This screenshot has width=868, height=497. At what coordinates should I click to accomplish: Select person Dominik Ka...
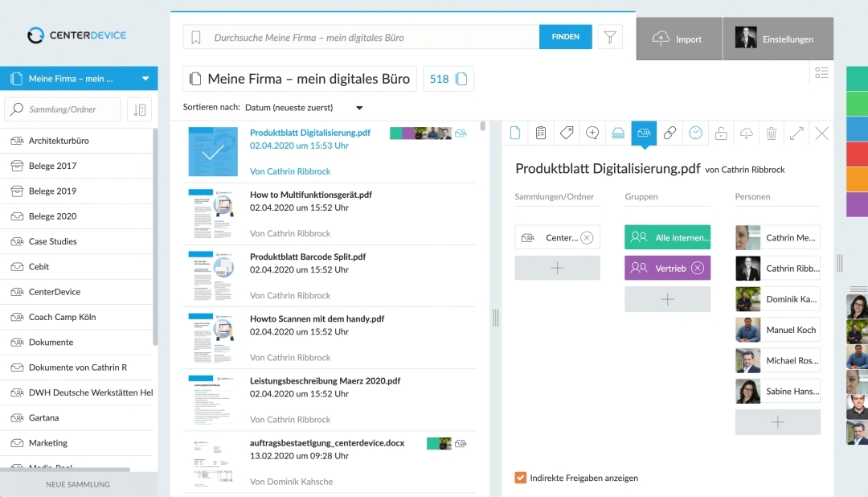point(778,299)
